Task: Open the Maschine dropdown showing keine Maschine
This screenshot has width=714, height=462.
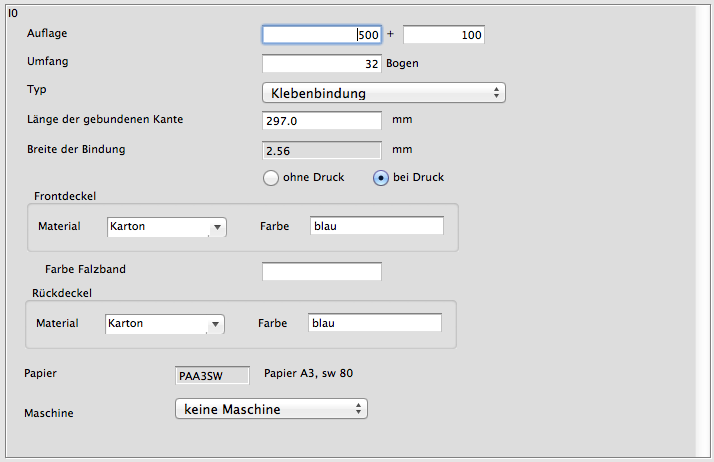Action: (271, 409)
